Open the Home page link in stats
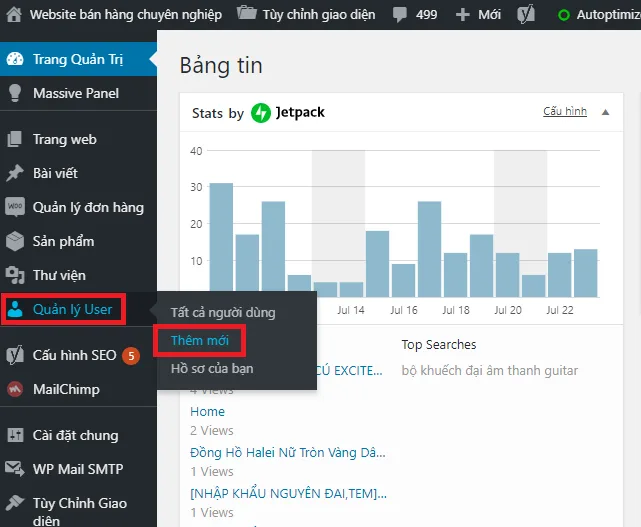 (x=207, y=411)
